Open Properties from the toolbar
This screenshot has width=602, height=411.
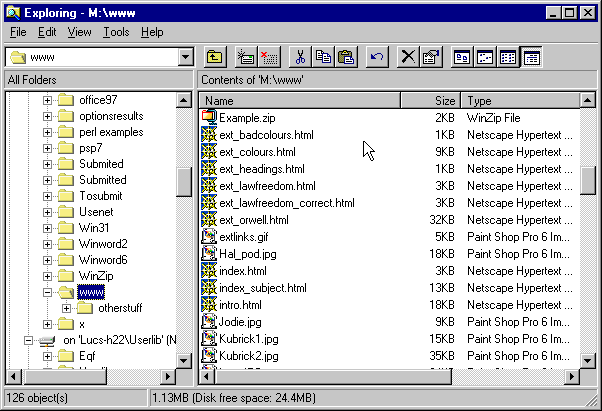431,58
